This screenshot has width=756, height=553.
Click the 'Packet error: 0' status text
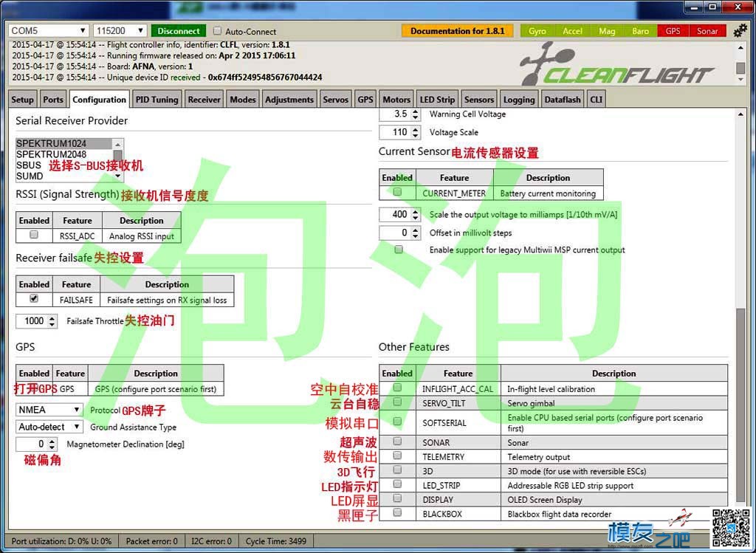click(x=151, y=541)
